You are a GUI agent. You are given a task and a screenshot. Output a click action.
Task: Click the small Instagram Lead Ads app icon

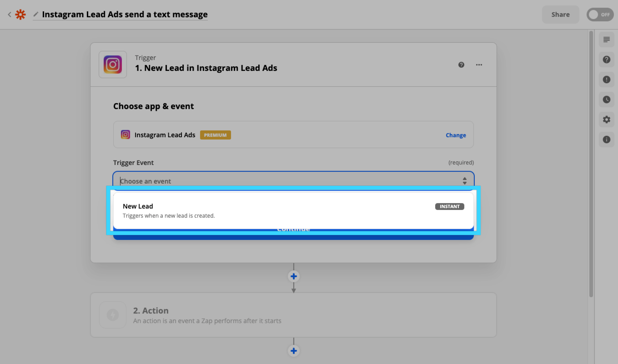point(126,135)
